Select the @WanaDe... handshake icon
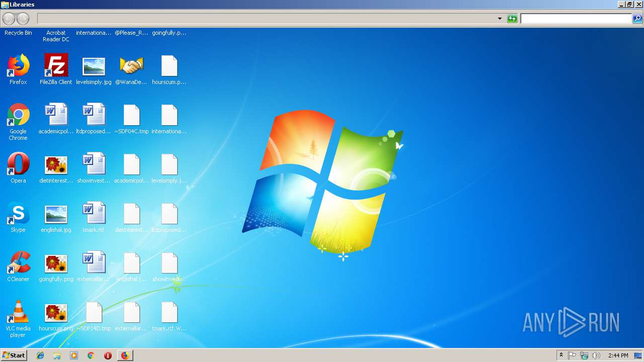This screenshot has height=362, width=644. 131,66
